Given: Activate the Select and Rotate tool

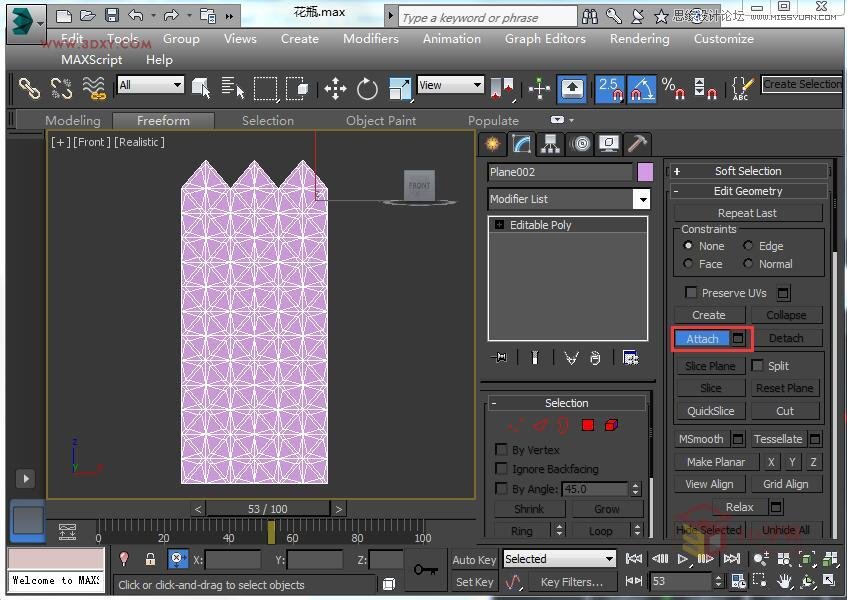Looking at the screenshot, I should tap(367, 88).
